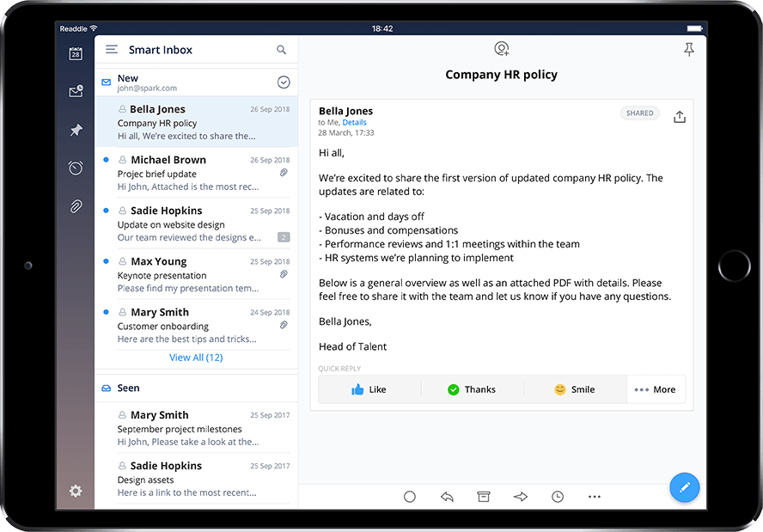Collapse the New section chevron

click(x=283, y=82)
